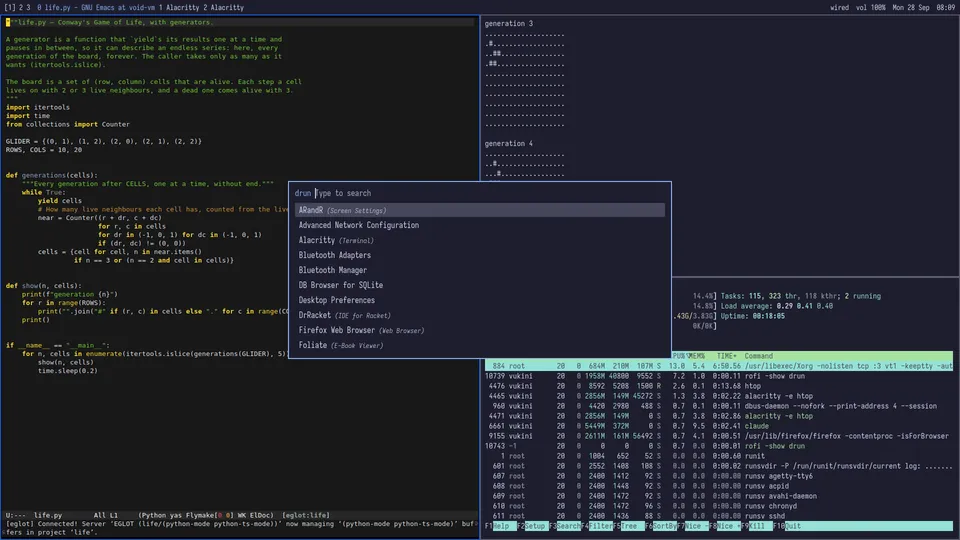Screen dimensions: 960x540
Task: Click htop F7 Nice - button
Action: [693, 526]
